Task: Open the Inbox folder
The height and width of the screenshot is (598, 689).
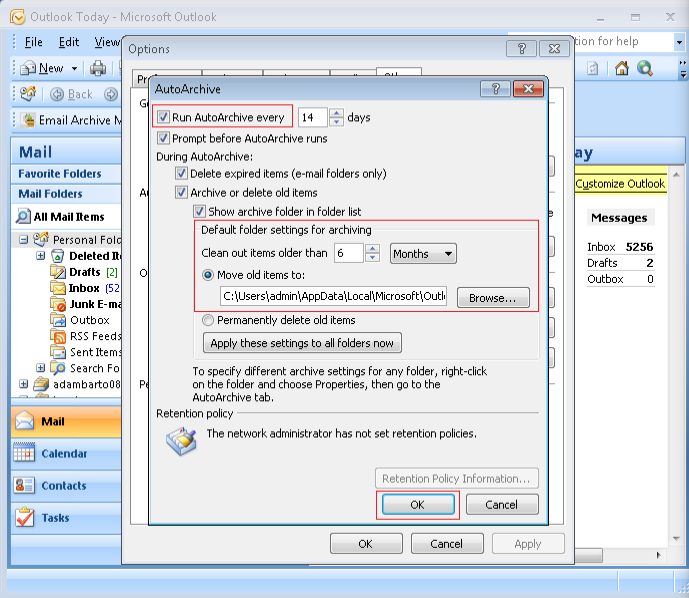Action: click(x=84, y=288)
